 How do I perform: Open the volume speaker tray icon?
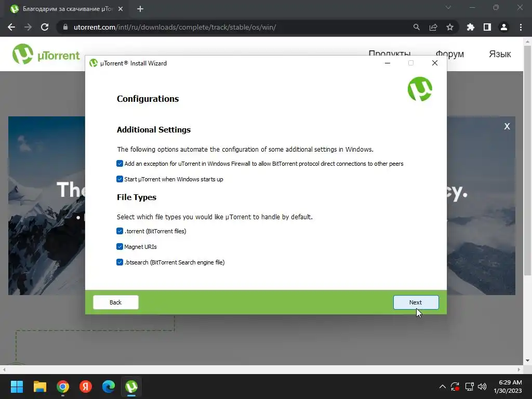point(482,387)
